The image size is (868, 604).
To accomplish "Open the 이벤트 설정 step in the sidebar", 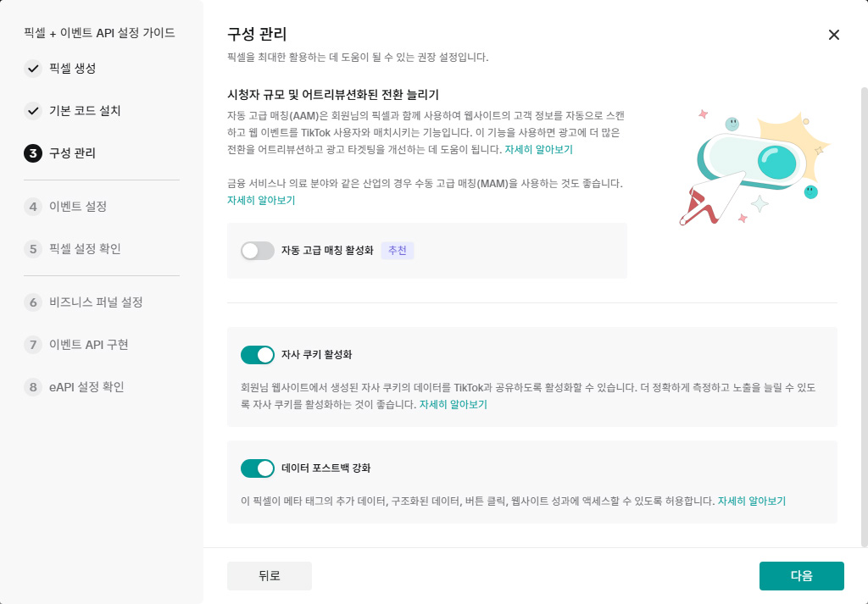I will tap(78, 207).
